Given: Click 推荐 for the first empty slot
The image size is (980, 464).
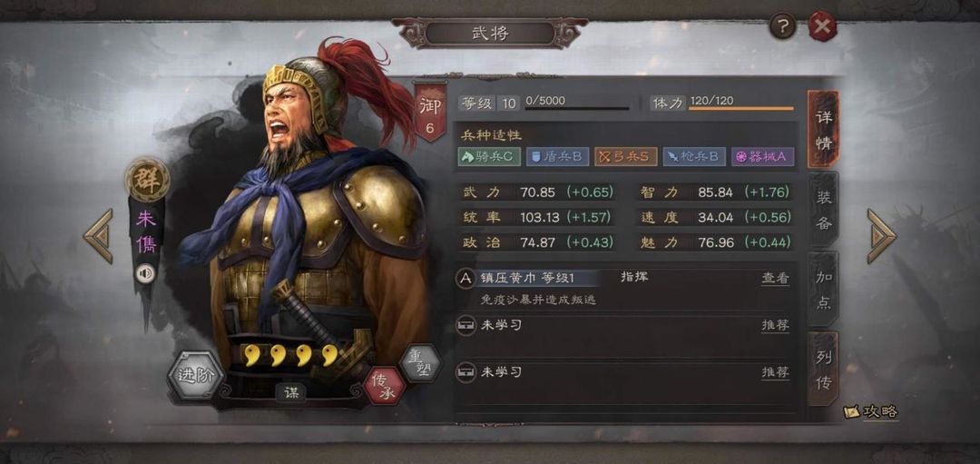Looking at the screenshot, I should point(775,326).
